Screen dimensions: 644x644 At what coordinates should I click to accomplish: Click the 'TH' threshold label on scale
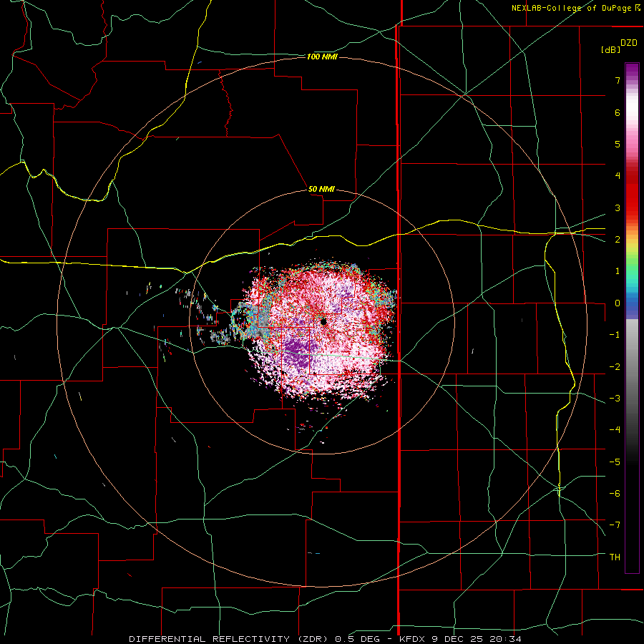click(x=615, y=557)
